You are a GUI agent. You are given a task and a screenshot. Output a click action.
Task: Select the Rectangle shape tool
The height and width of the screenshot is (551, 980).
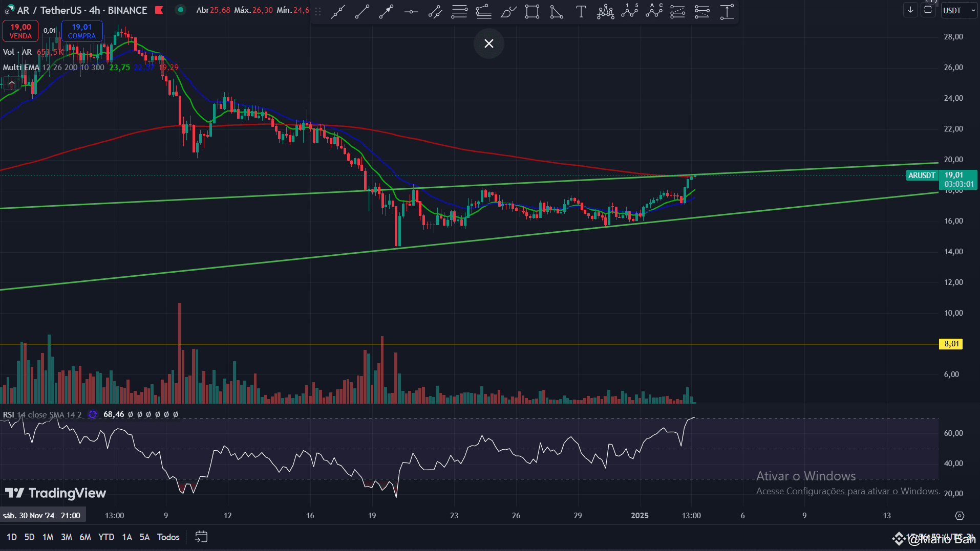[x=532, y=11]
